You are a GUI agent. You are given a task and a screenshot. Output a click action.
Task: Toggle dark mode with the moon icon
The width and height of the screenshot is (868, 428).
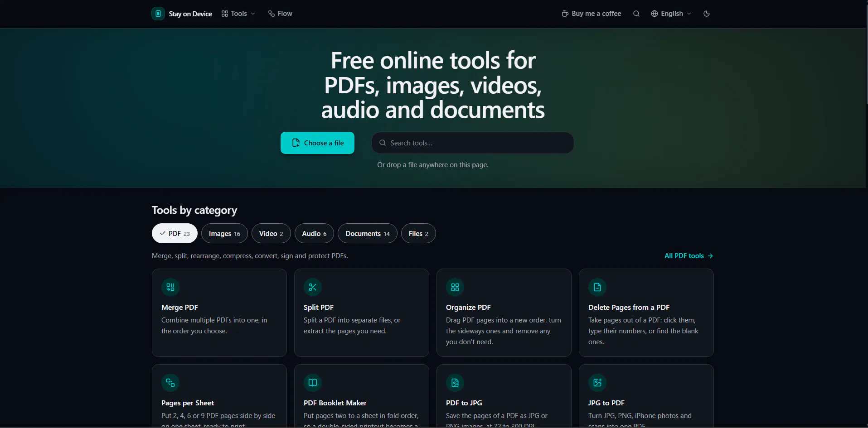[x=707, y=14]
